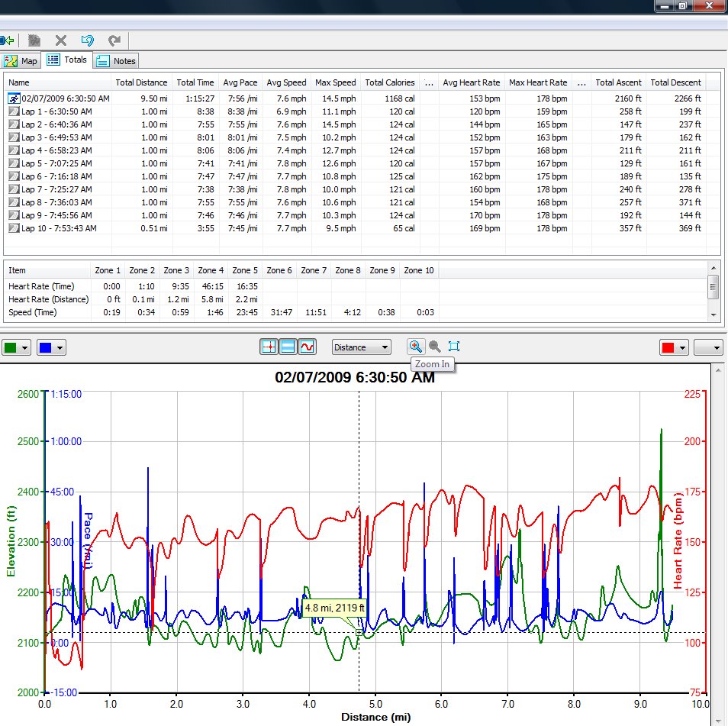Click the send-to-device green arrow icon
This screenshot has width=728, height=726.
pyautogui.click(x=7, y=41)
